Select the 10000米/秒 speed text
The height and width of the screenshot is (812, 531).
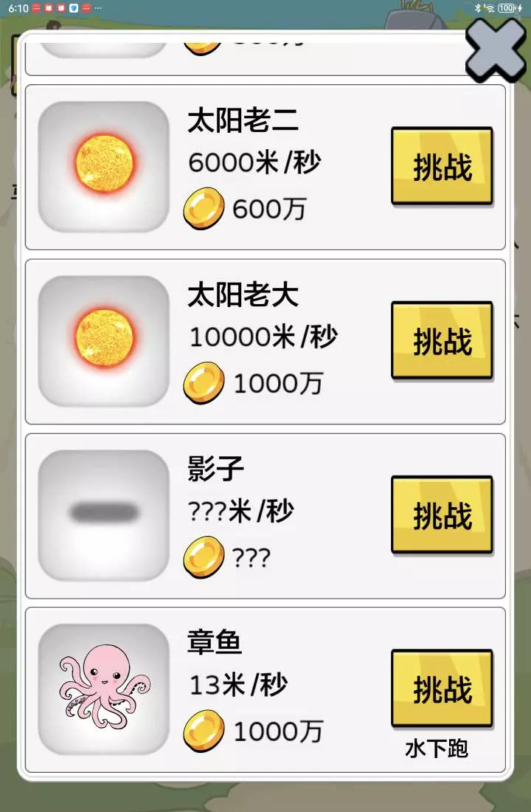[x=263, y=337]
